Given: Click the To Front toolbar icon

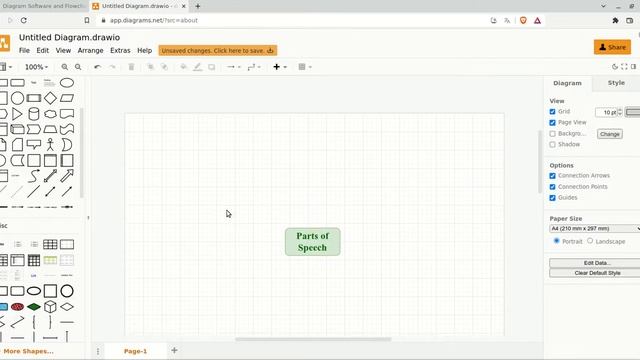Looking at the screenshot, I should pos(151,67).
